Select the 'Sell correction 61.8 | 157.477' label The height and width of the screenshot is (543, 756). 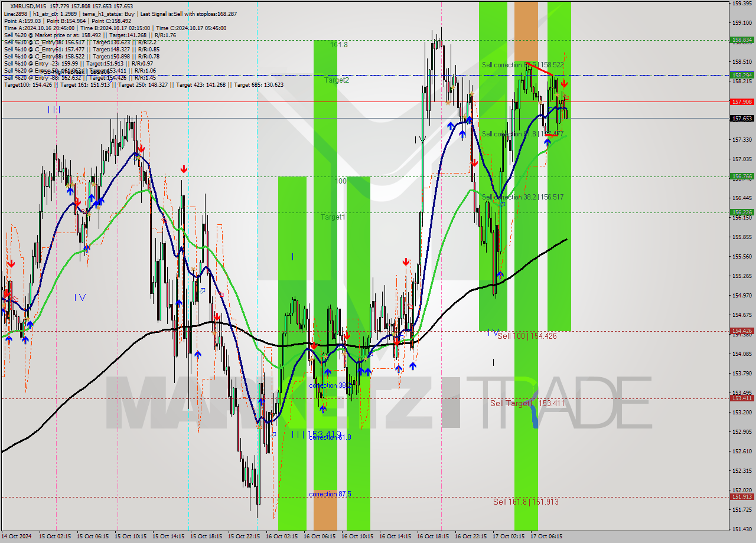(523, 134)
